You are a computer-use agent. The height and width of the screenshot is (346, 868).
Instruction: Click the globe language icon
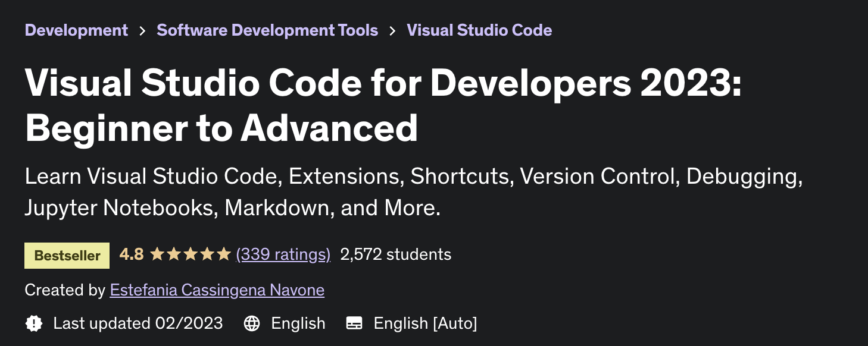[x=252, y=323]
